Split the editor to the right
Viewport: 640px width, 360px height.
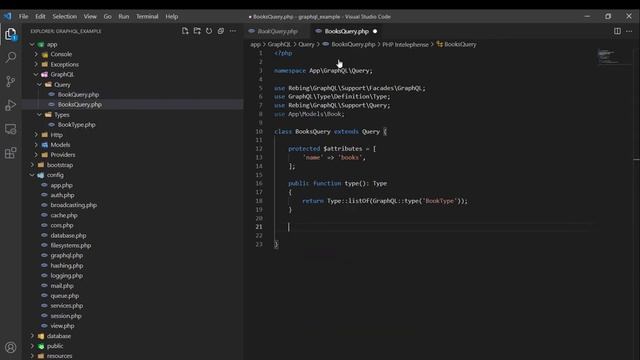617,31
